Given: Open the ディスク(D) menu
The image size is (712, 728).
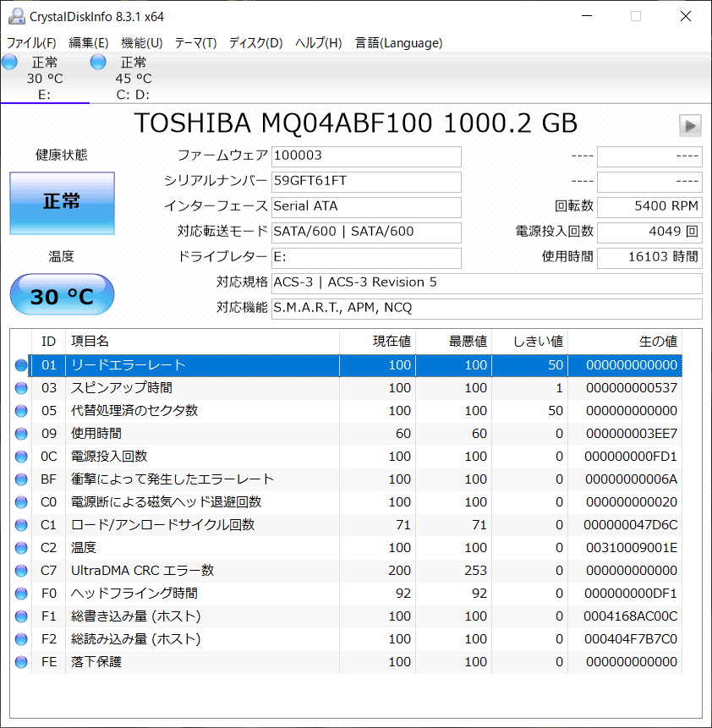Looking at the screenshot, I should [256, 43].
